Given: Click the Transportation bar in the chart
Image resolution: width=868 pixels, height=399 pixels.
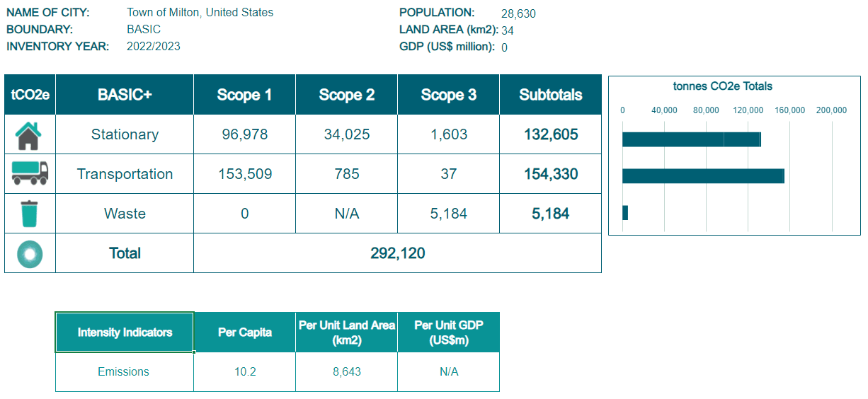Looking at the screenshot, I should click(x=702, y=176).
